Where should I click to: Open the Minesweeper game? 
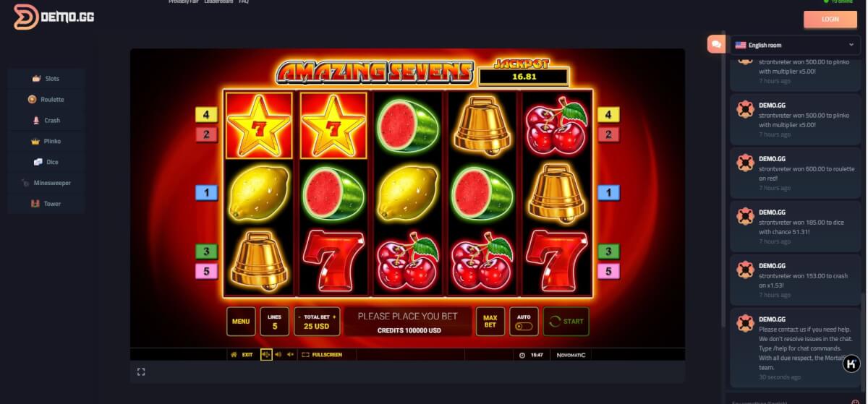point(46,183)
